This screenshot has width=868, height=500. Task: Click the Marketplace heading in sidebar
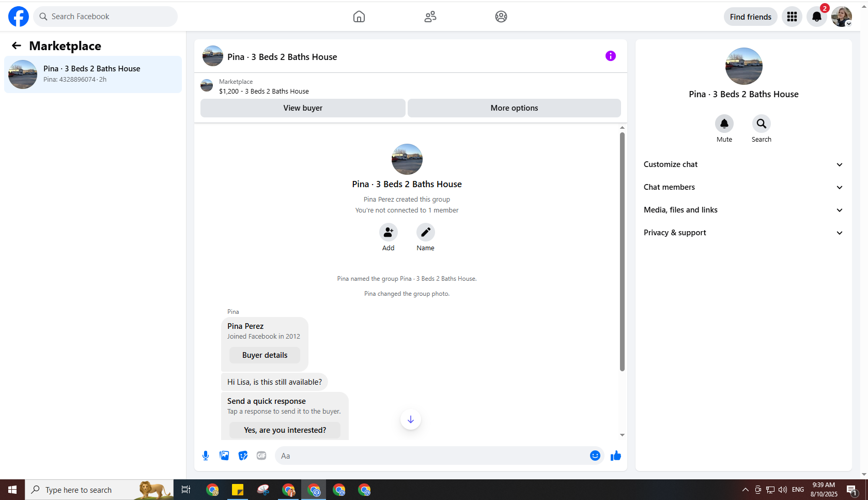(65, 46)
